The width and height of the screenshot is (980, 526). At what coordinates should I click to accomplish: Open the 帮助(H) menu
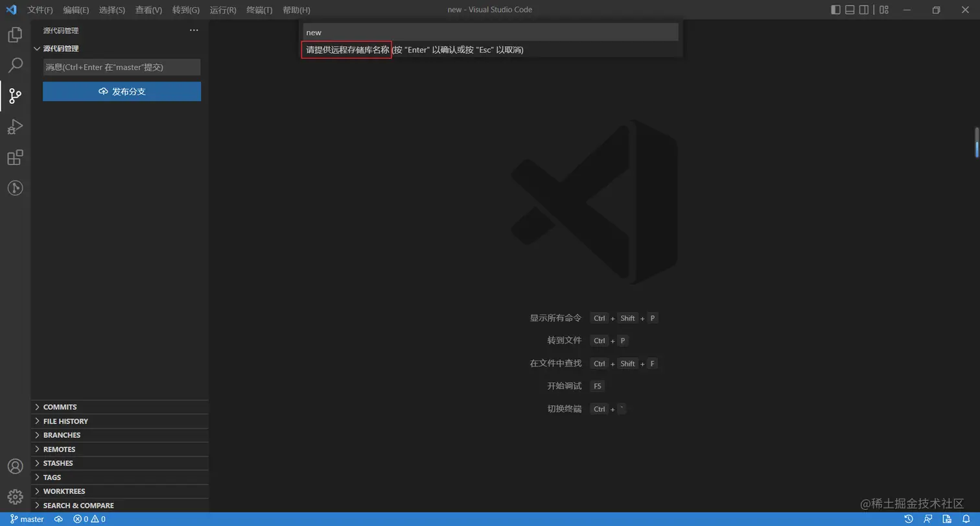(296, 10)
